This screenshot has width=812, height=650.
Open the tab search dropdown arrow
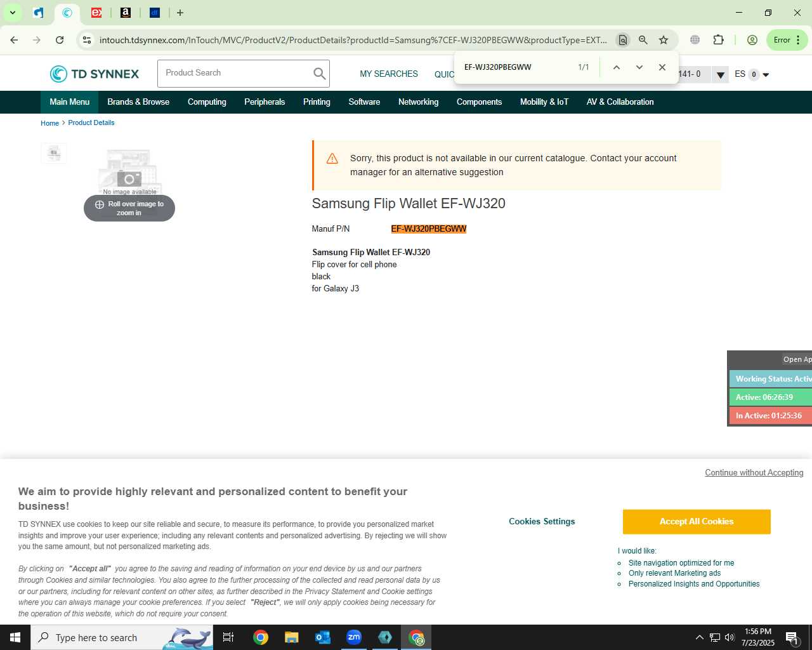pyautogui.click(x=12, y=13)
